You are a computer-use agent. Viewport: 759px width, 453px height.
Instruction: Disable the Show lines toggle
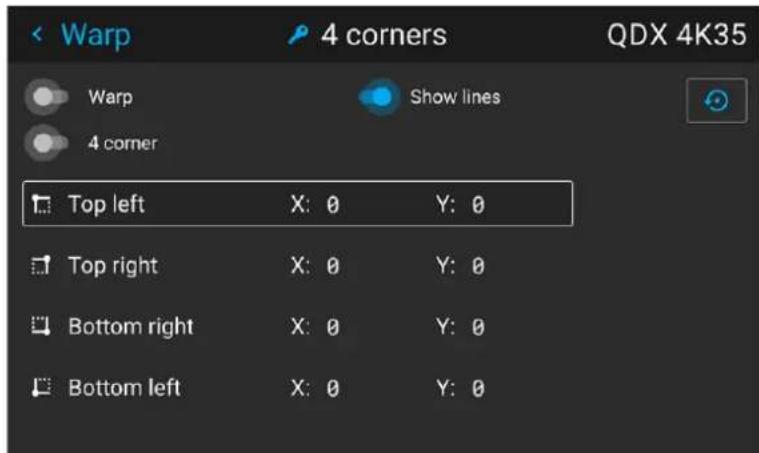coord(379,97)
